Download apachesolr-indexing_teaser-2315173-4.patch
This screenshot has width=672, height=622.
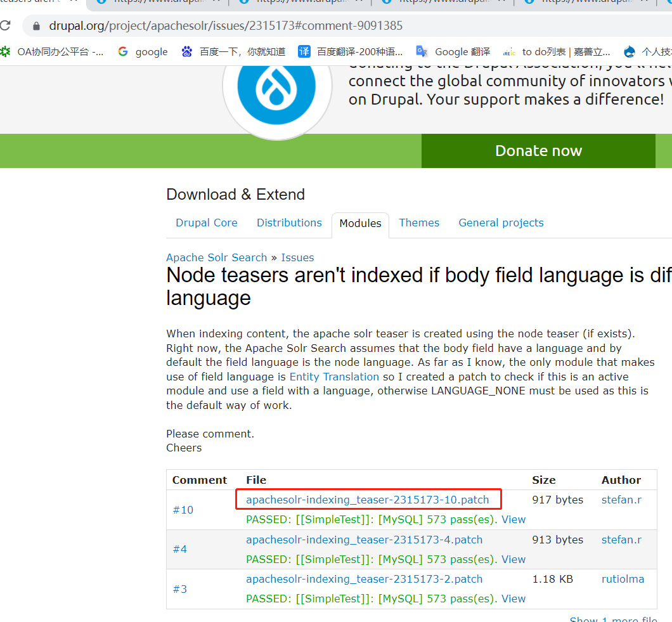click(x=365, y=540)
